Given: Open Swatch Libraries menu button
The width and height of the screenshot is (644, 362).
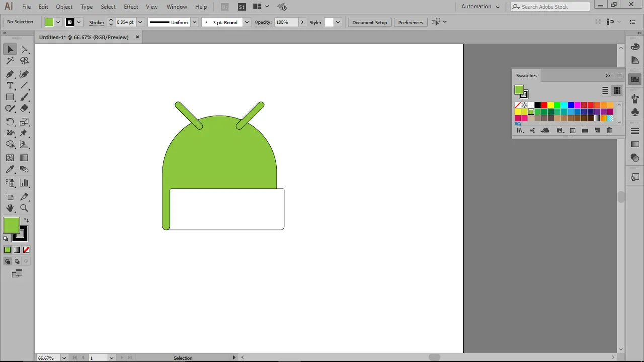Looking at the screenshot, I should 520,130.
